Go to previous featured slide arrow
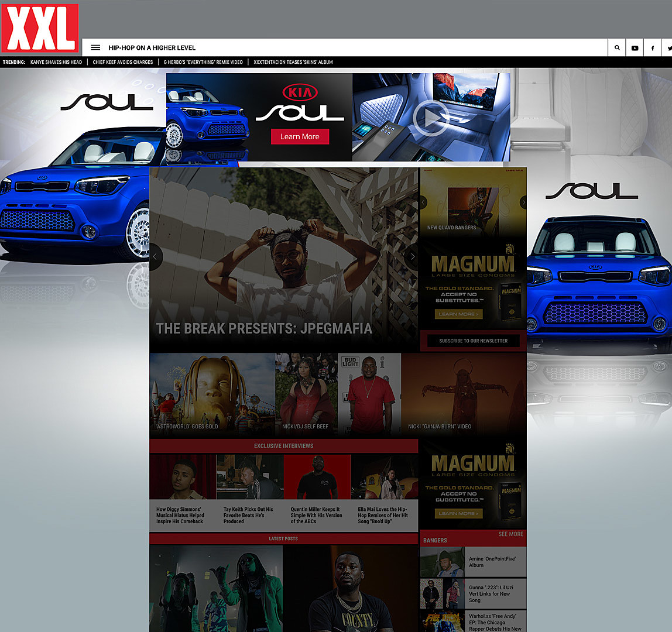The height and width of the screenshot is (632, 672). pyautogui.click(x=156, y=257)
